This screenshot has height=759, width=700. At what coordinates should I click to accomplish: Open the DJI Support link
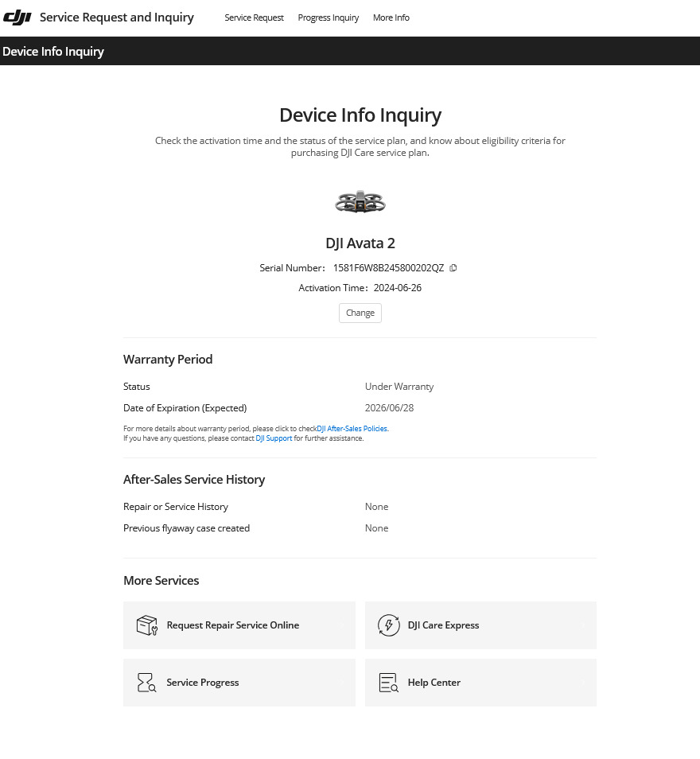[x=274, y=438]
